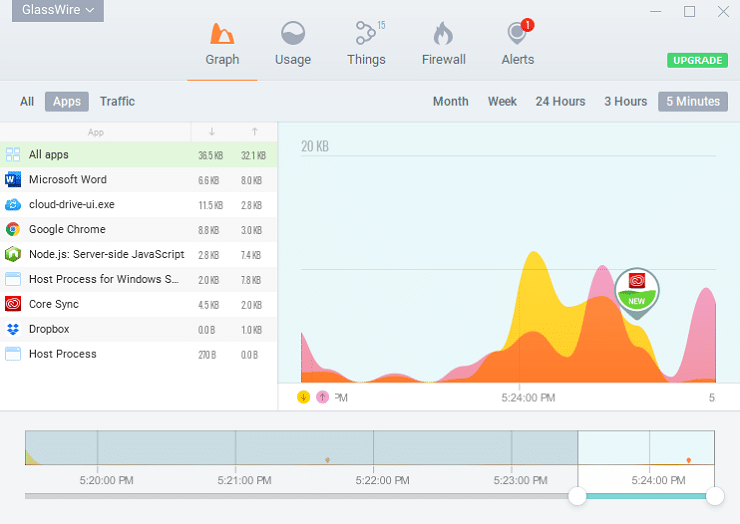
Task: Set time range to 3 Hours
Action: pyautogui.click(x=625, y=101)
